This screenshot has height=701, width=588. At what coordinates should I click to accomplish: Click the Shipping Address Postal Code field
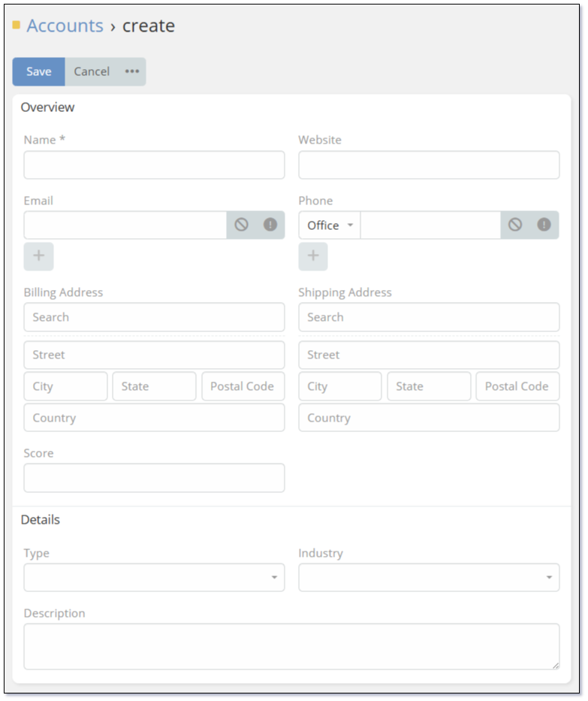(x=518, y=386)
